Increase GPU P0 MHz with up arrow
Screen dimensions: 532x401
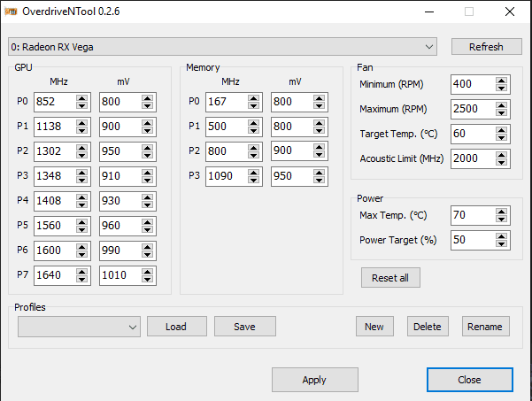tap(81, 98)
